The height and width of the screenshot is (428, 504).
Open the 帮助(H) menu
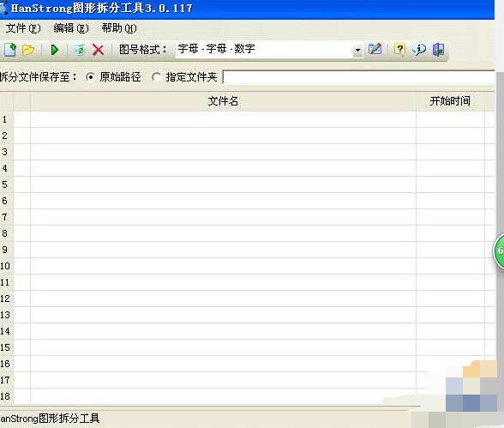[119, 28]
